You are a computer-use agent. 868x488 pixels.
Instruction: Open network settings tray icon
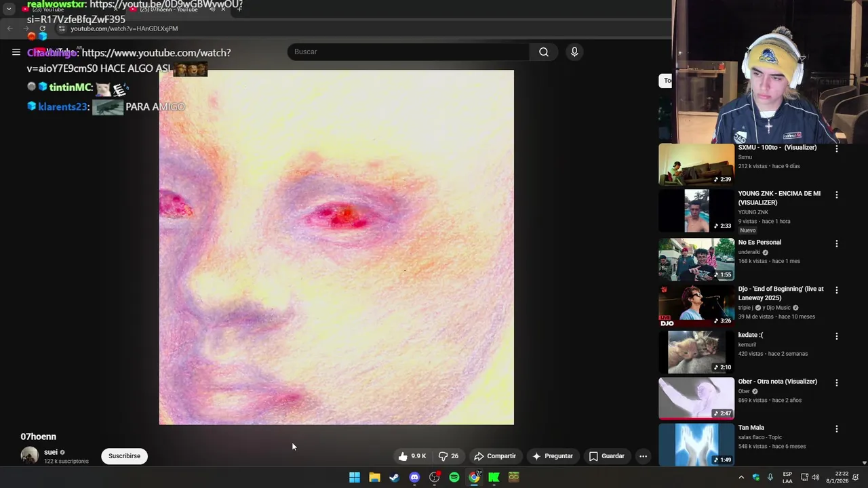[804, 477]
